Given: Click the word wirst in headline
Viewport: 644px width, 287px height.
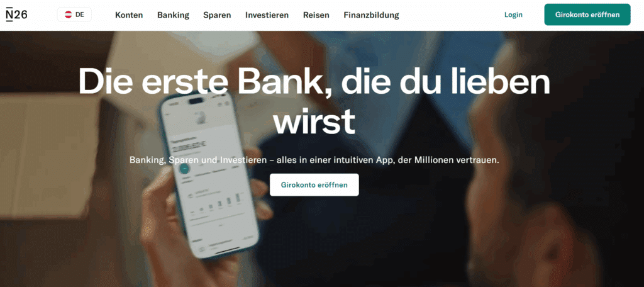Looking at the screenshot, I should [314, 121].
